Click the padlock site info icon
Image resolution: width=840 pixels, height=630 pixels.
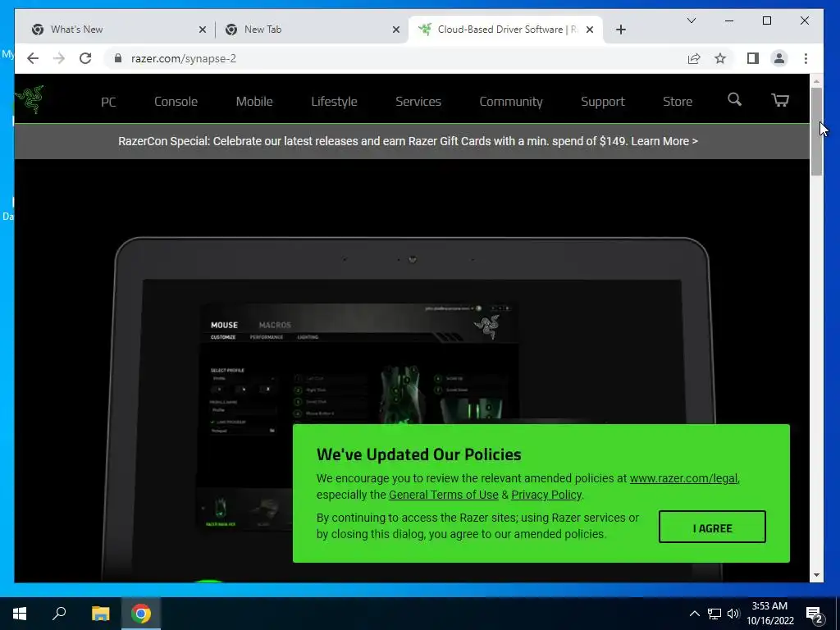tap(118, 58)
